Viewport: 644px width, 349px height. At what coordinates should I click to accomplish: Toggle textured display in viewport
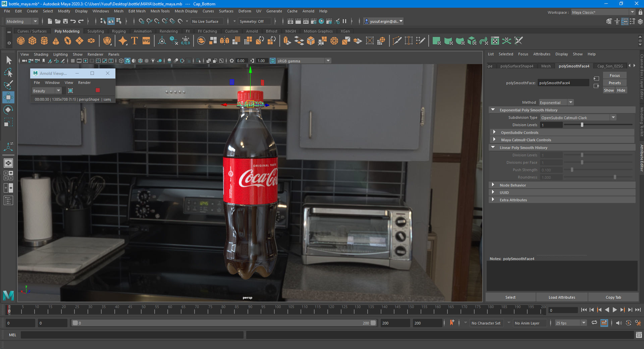(x=147, y=61)
